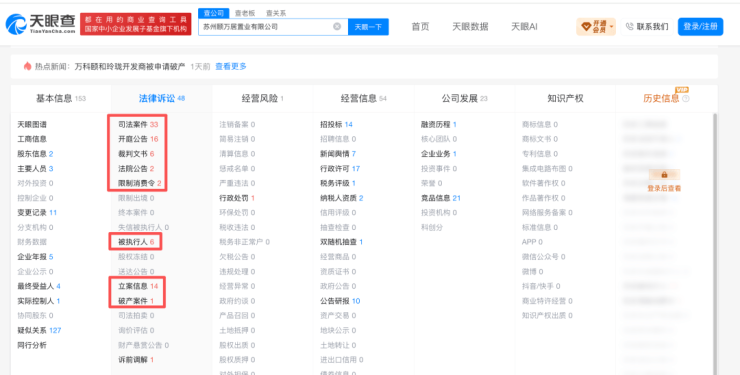Open 破产案件 1 entry
The image size is (740, 375).
pos(136,301)
